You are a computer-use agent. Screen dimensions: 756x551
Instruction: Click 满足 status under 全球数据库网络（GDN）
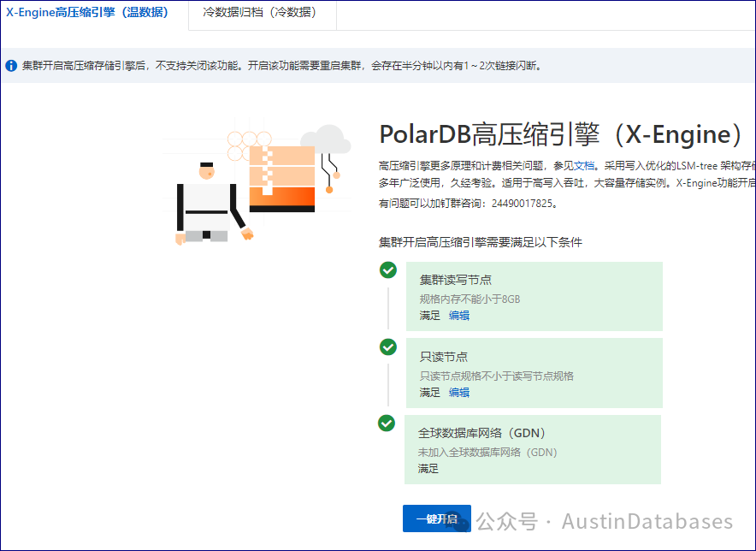pyautogui.click(x=428, y=469)
